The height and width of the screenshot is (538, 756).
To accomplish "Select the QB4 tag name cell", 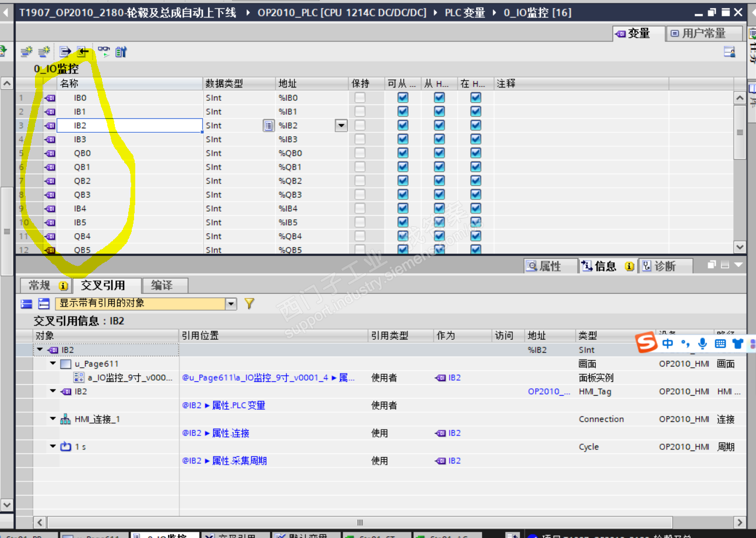I will point(129,237).
